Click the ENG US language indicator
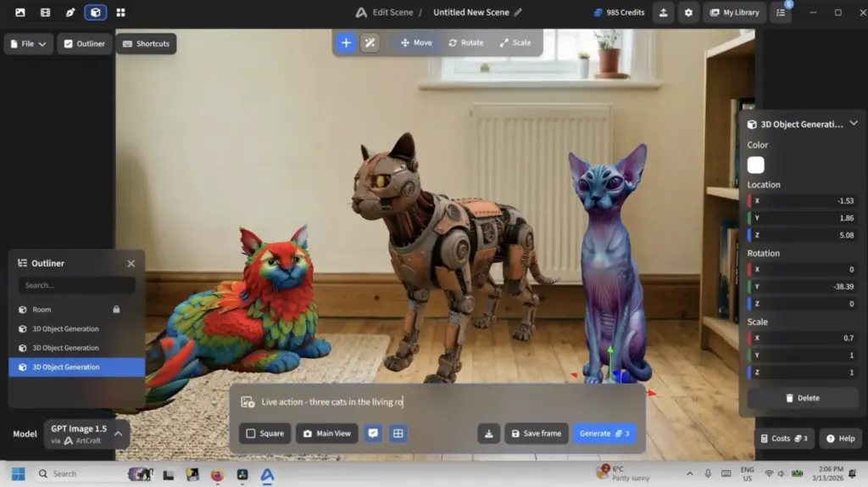This screenshot has width=868, height=487. [x=747, y=473]
